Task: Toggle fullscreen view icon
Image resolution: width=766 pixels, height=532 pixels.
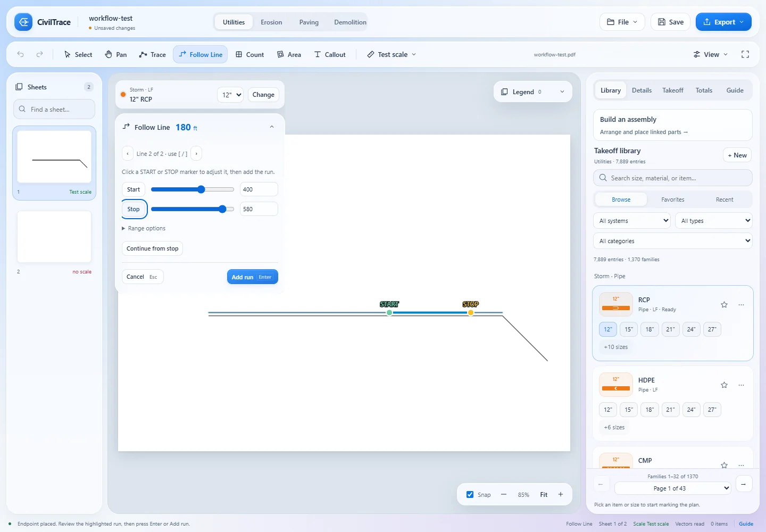Action: 745,54
